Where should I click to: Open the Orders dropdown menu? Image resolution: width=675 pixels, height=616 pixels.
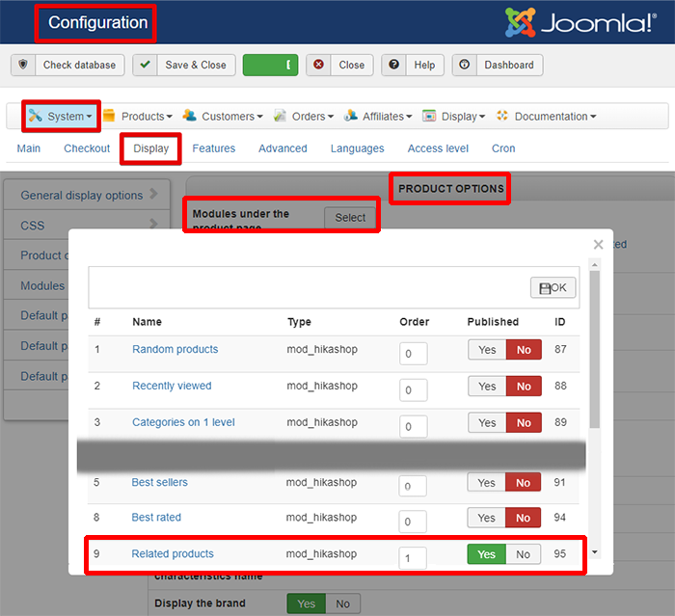click(304, 116)
